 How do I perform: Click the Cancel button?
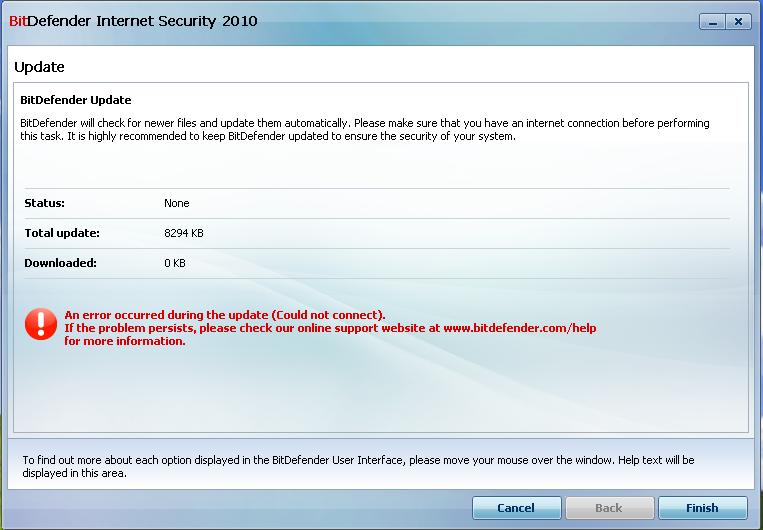coord(516,508)
